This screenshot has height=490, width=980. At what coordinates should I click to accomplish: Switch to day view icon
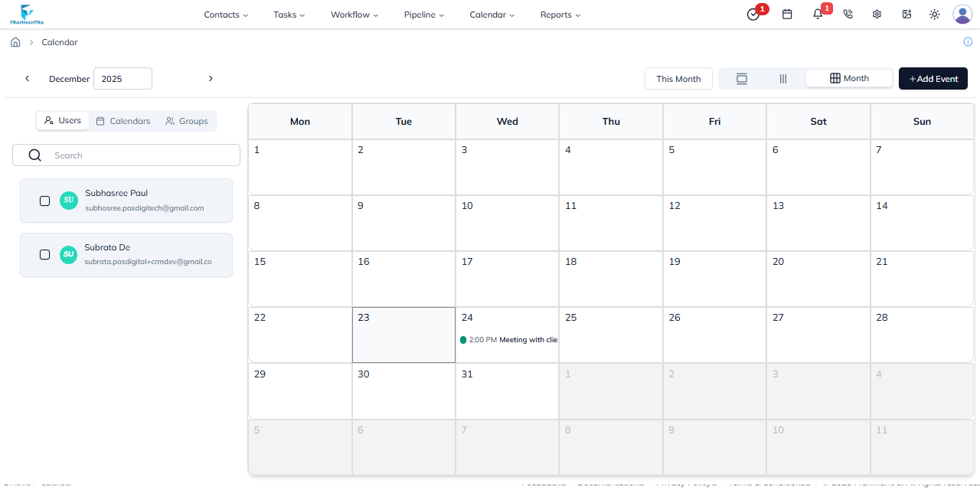pyautogui.click(x=741, y=79)
